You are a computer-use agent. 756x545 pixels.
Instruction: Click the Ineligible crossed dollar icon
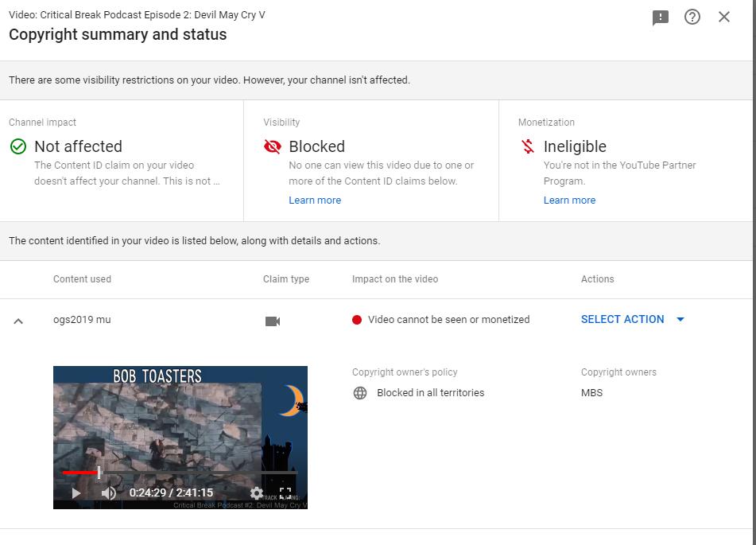coord(528,146)
